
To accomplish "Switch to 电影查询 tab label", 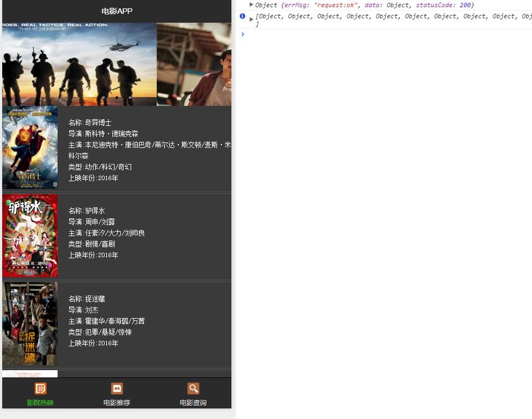I will (193, 402).
